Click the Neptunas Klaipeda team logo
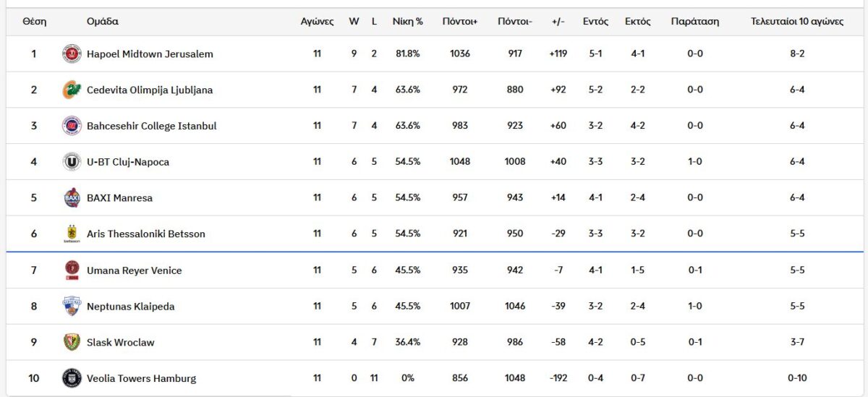 72,306
